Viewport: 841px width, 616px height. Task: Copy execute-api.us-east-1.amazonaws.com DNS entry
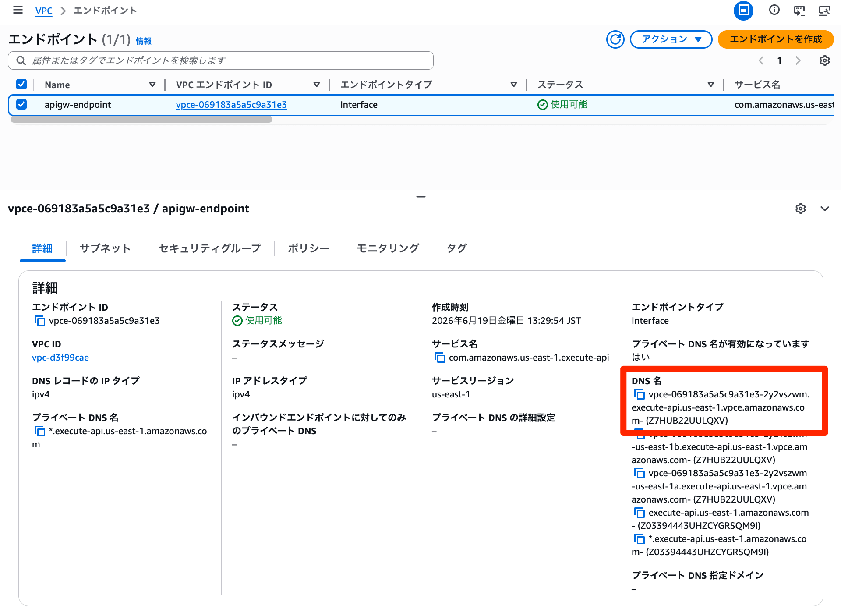tap(639, 513)
